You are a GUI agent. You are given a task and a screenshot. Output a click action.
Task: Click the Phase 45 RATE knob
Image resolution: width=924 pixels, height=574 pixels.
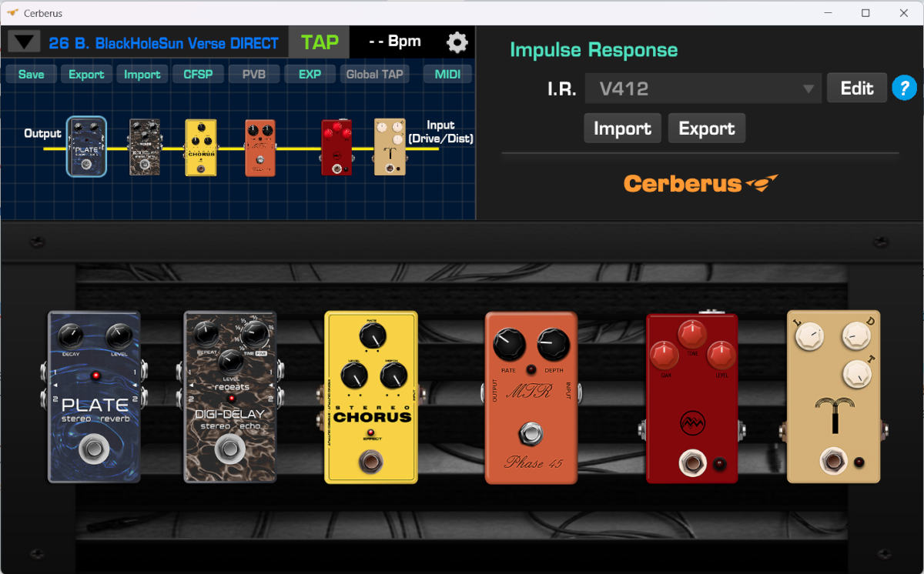pos(509,346)
